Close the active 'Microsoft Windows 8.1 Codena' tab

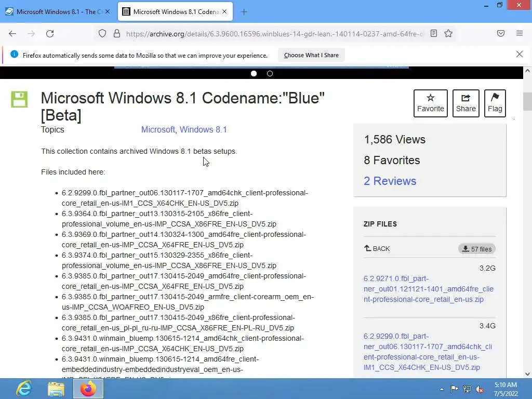point(224,11)
